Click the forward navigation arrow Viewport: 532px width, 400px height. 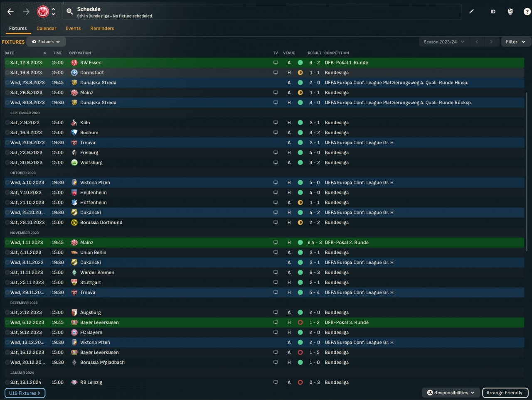[26, 12]
